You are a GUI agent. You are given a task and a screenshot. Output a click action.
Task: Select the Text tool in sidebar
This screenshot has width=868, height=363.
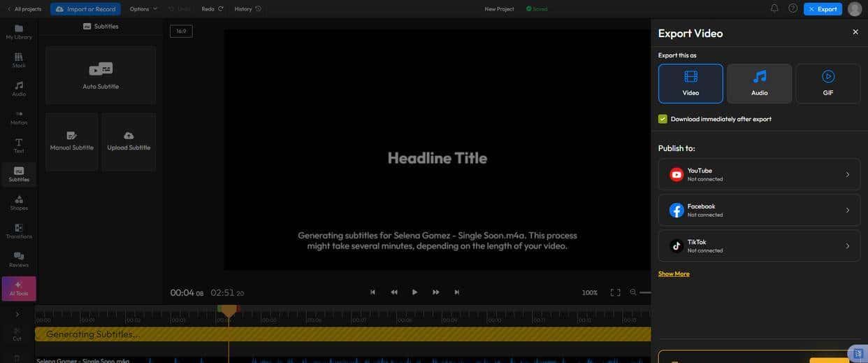(19, 145)
